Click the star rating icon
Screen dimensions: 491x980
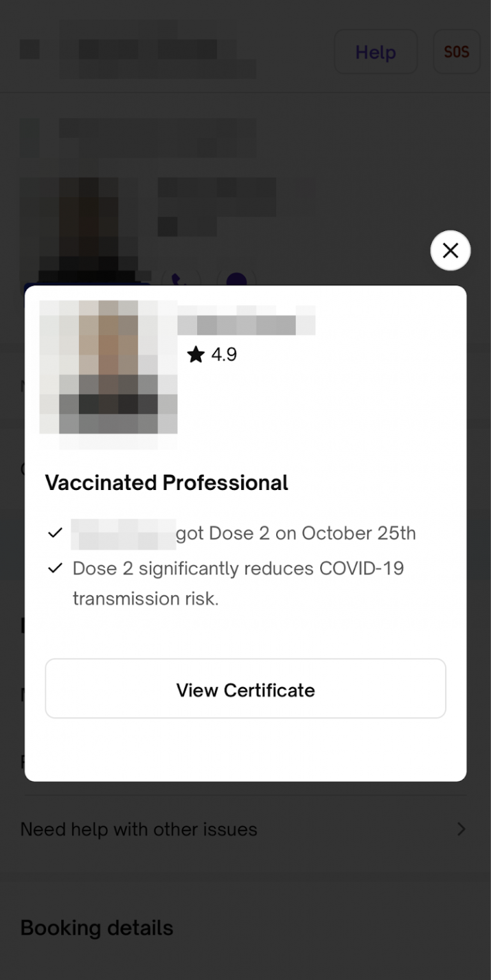coord(196,355)
